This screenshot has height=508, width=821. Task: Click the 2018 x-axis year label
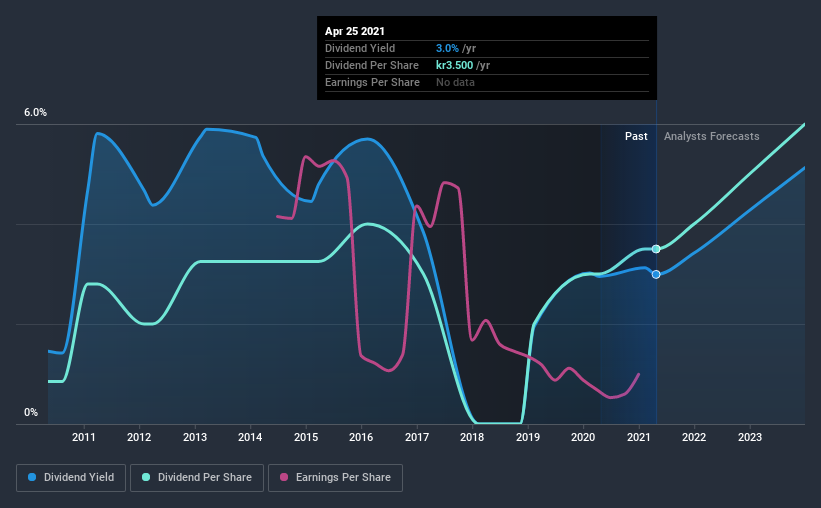[472, 437]
